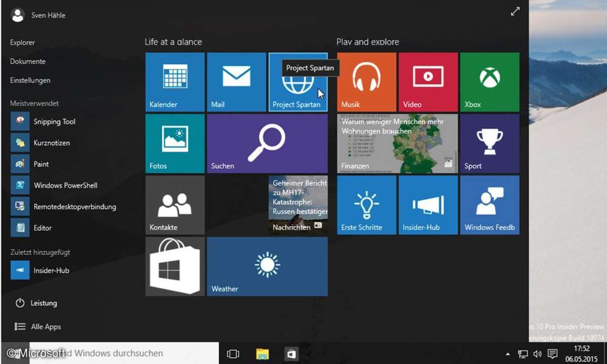This screenshot has width=607, height=364.
Task: Click the Life at a glance heading
Action: (x=173, y=42)
